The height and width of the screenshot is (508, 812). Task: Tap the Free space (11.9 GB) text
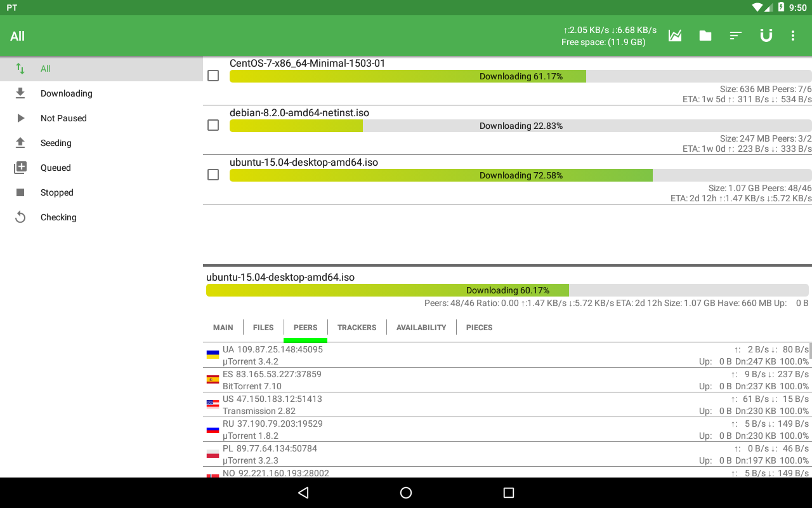[603, 43]
